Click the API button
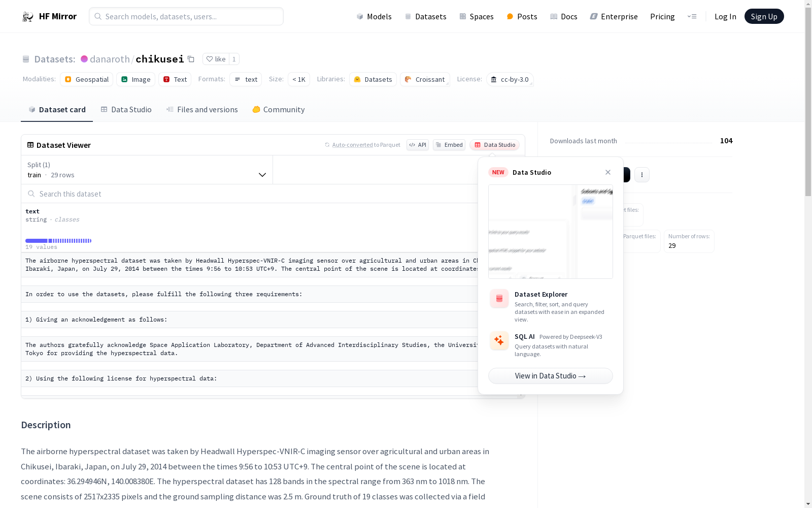Viewport: 812px width, 508px height. click(418, 145)
